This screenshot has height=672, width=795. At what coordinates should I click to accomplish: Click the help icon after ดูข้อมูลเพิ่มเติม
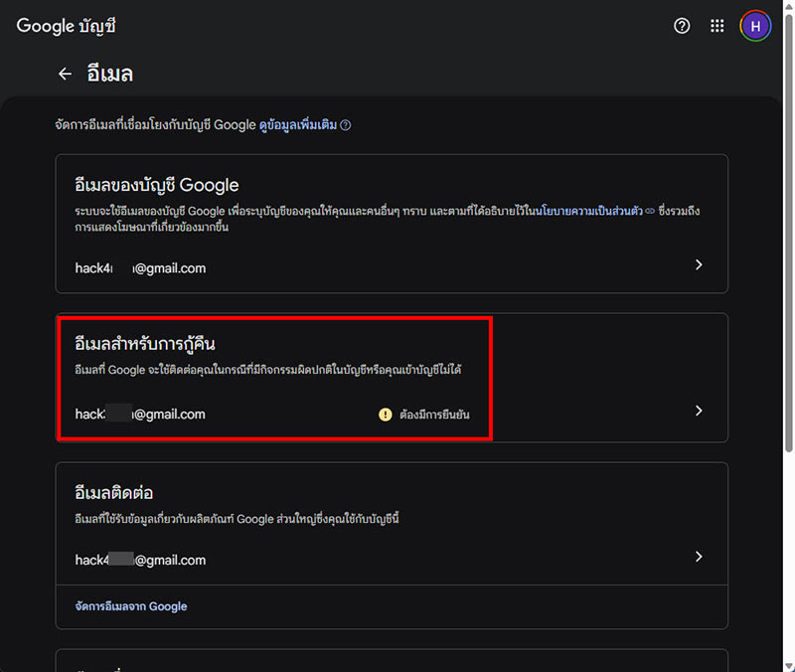345,125
